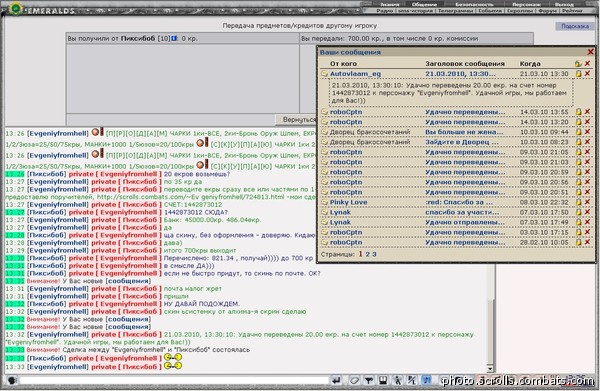The image size is (600, 391).
Task: Open Lynak message 'спасибо за участи...'
Action: tap(462, 212)
